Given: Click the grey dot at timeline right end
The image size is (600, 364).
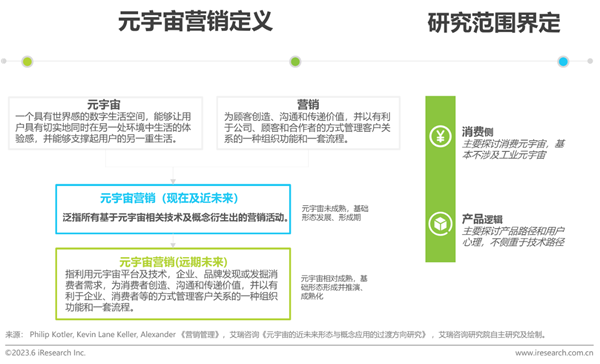Looking at the screenshot, I should (590, 61).
